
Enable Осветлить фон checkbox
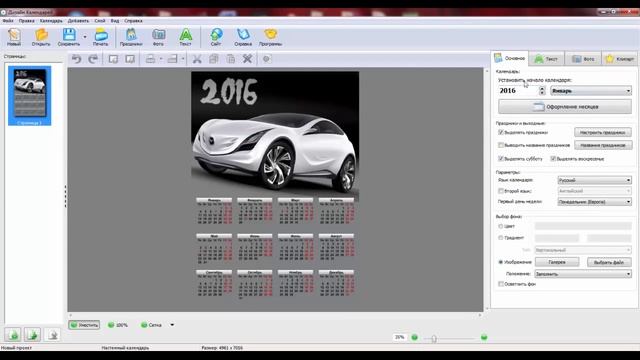click(x=501, y=284)
